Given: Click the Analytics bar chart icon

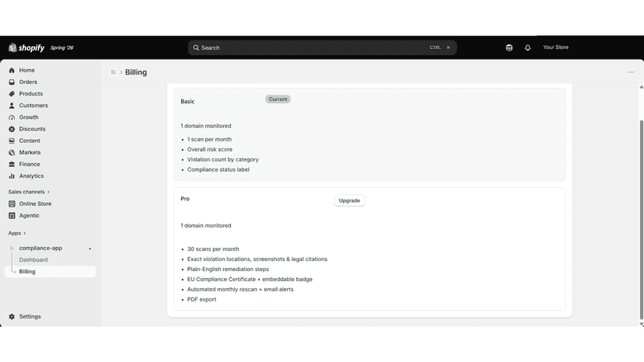Looking at the screenshot, I should [x=12, y=176].
